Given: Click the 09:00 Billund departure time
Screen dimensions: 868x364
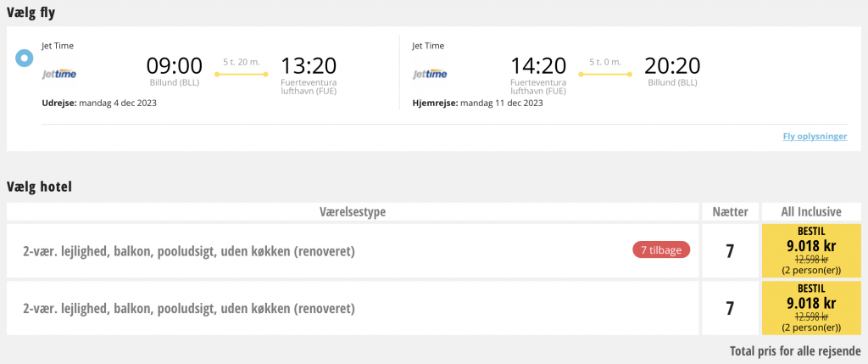Looking at the screenshot, I should pyautogui.click(x=175, y=66).
